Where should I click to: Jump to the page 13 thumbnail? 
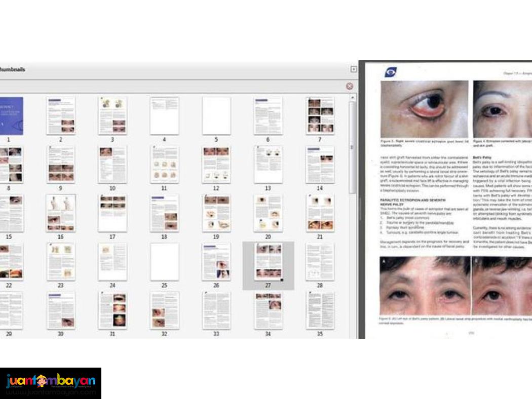click(268, 165)
